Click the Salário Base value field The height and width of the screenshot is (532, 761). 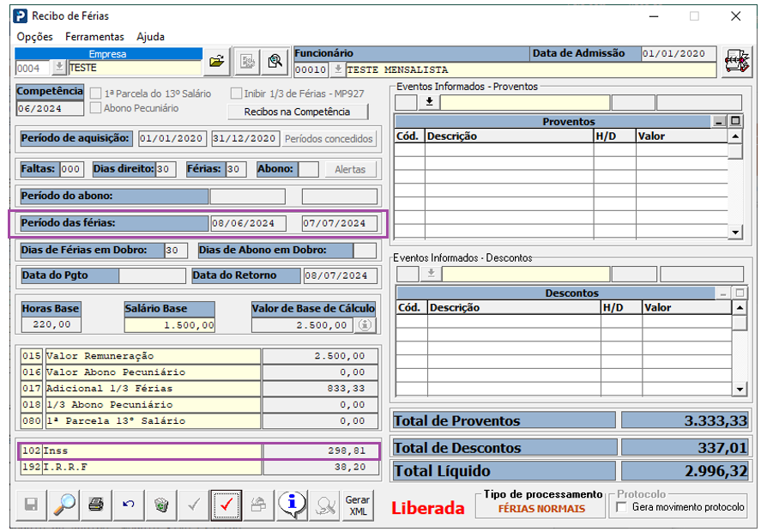point(169,324)
